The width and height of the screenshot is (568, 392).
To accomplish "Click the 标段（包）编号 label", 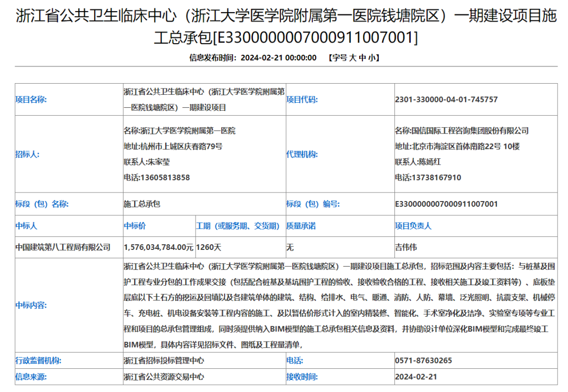I will click(313, 204).
